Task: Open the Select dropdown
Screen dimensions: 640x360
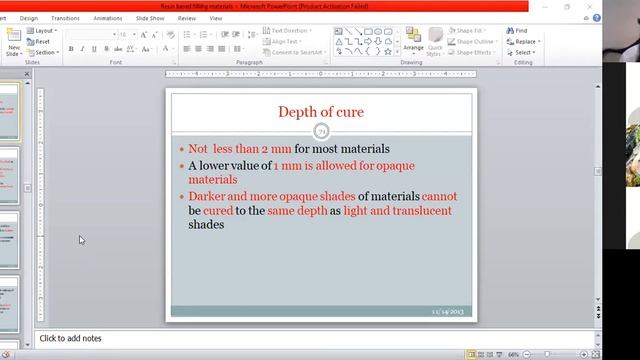Action: pyautogui.click(x=521, y=52)
